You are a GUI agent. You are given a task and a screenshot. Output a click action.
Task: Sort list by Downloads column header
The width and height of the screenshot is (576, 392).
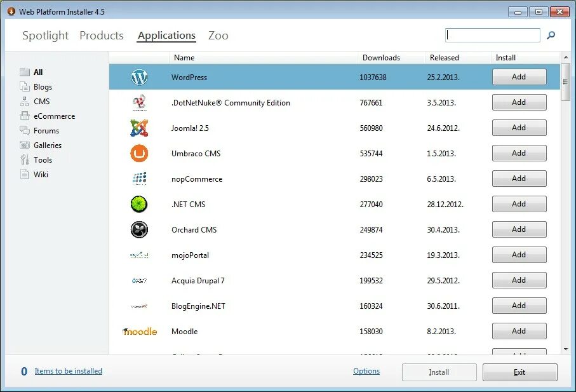pos(391,58)
